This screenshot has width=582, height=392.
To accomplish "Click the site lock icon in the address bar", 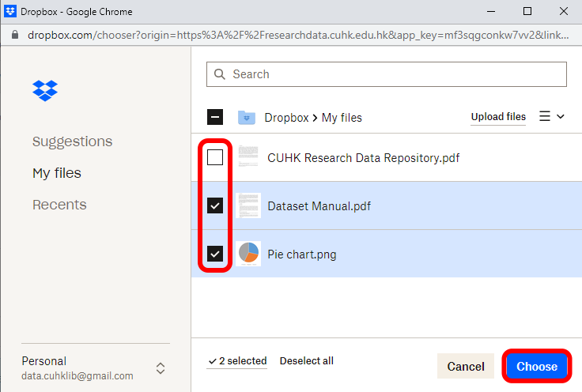I will (15, 35).
